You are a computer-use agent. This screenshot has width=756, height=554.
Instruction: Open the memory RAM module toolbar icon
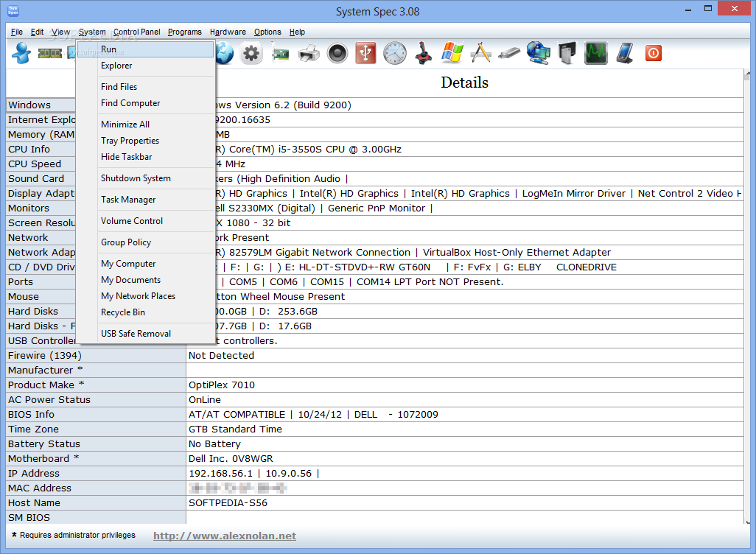pos(49,53)
